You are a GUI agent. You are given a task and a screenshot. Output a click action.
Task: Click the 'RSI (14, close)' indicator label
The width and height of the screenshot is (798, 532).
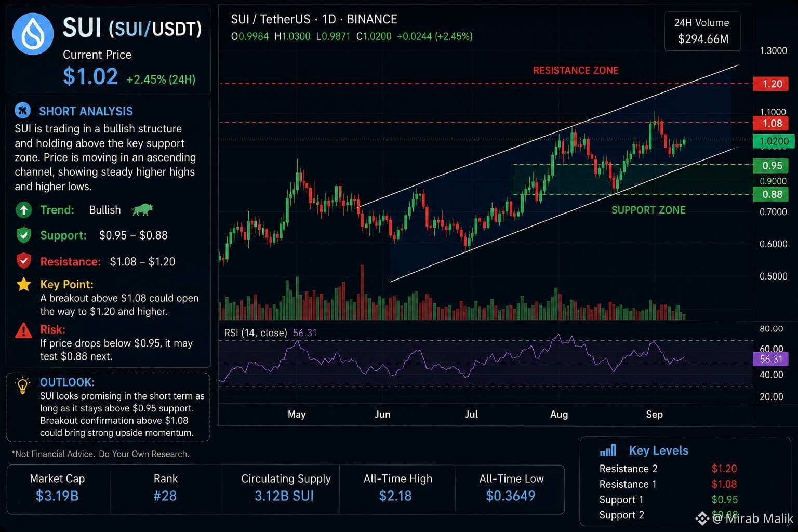256,332
